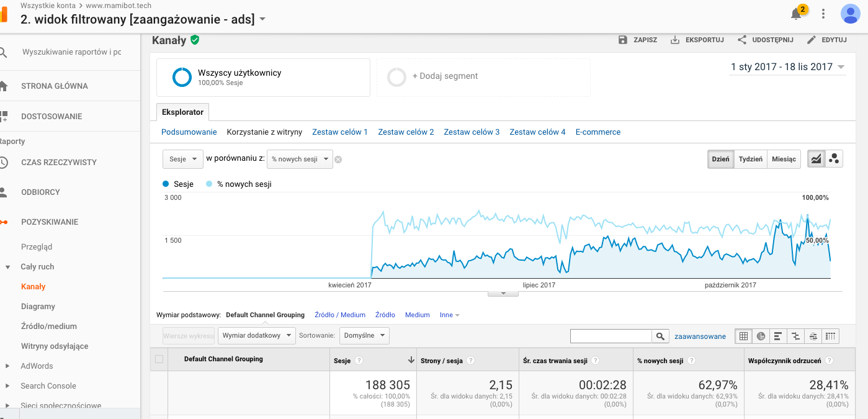
Task: Switch chart granularity to Tydzień
Action: tap(750, 159)
